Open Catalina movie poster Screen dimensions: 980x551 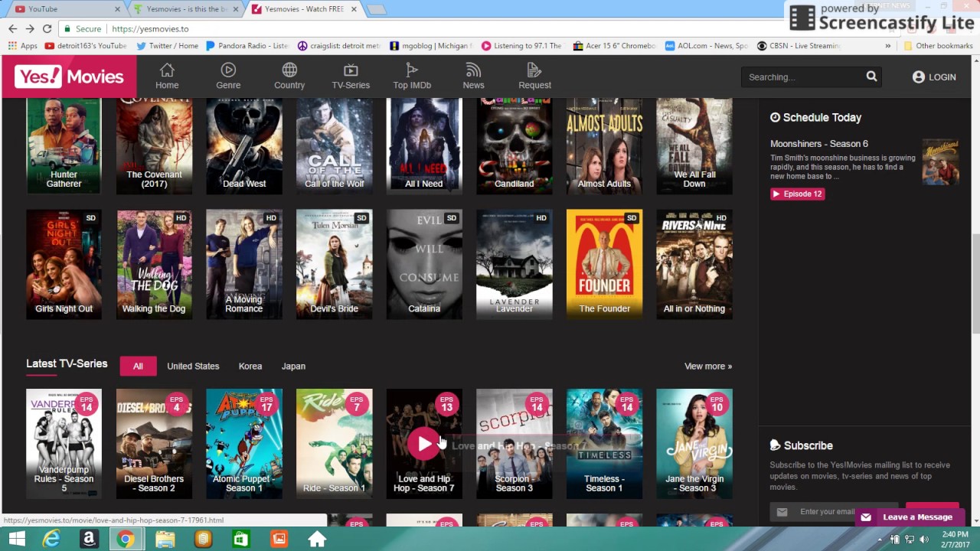coord(424,264)
